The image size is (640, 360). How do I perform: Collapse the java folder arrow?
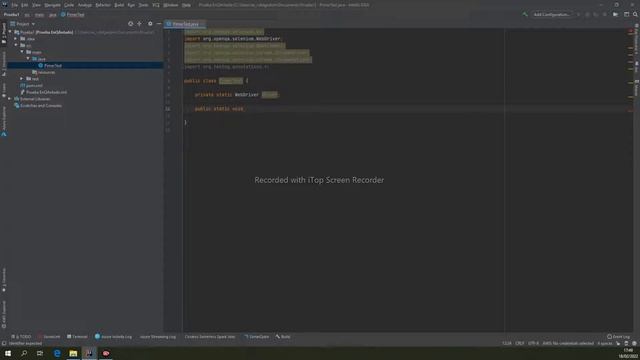point(28,59)
